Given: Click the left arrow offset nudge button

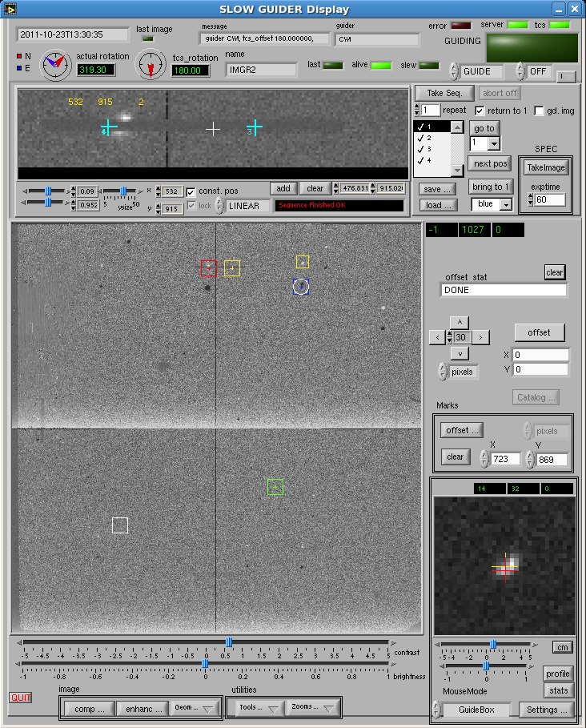Looking at the screenshot, I should [x=437, y=337].
